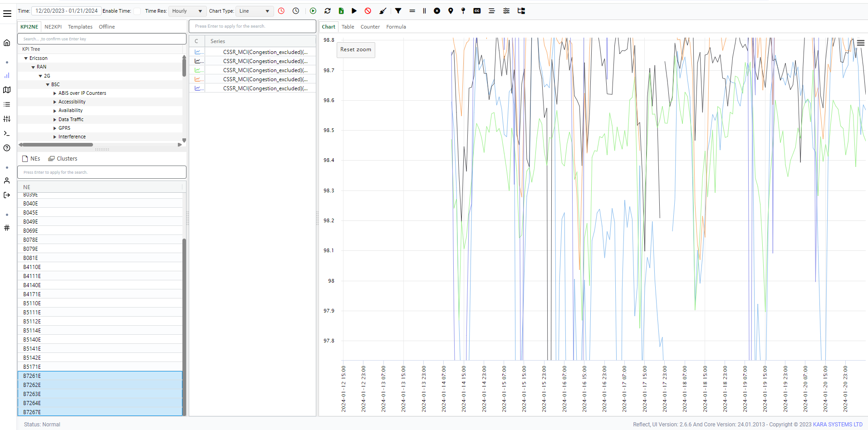Click the round-head push pin icon
The image size is (868, 430).
pos(463,11)
